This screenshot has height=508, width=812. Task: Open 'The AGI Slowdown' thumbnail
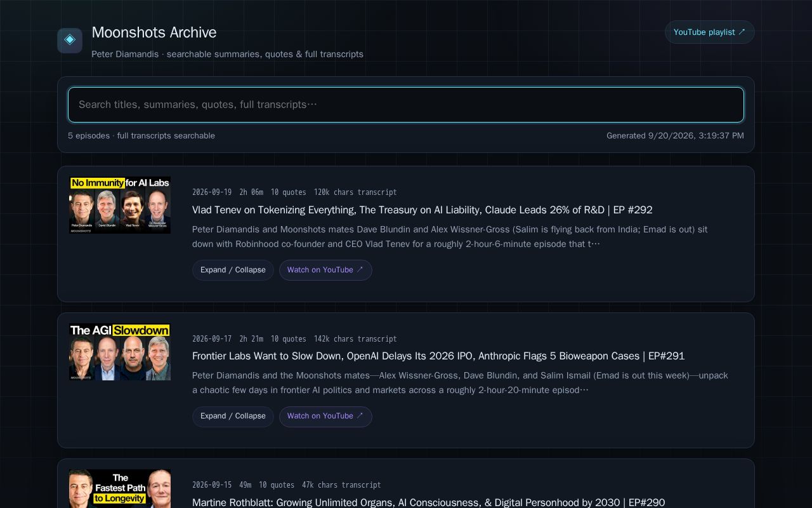click(120, 352)
